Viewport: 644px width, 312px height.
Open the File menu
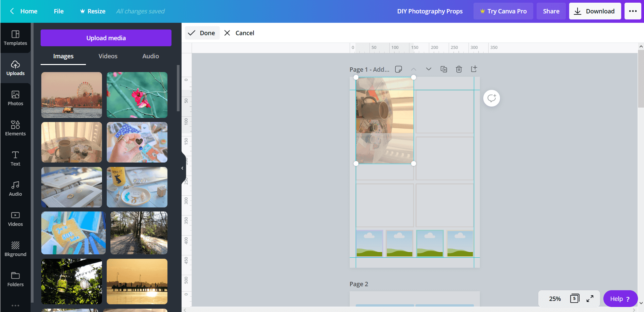click(58, 11)
